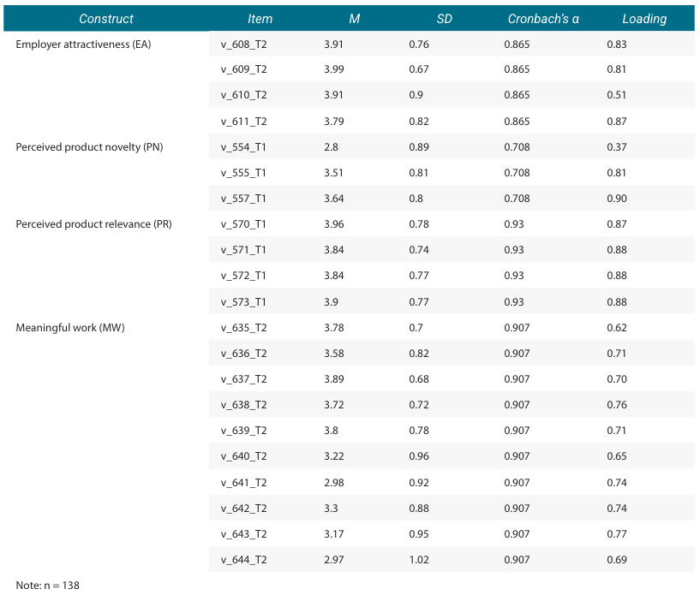Select the Perceived product relevance (PR) label
This screenshot has width=700, height=601.
pos(93,224)
